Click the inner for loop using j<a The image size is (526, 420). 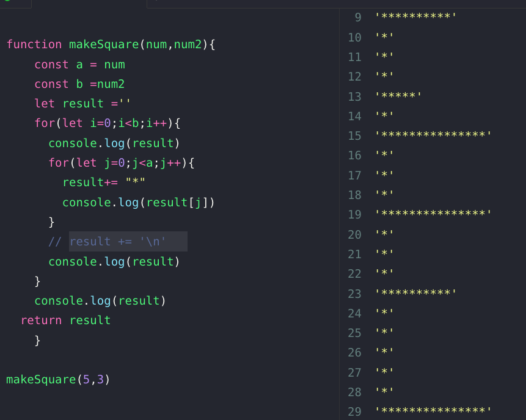[122, 163]
